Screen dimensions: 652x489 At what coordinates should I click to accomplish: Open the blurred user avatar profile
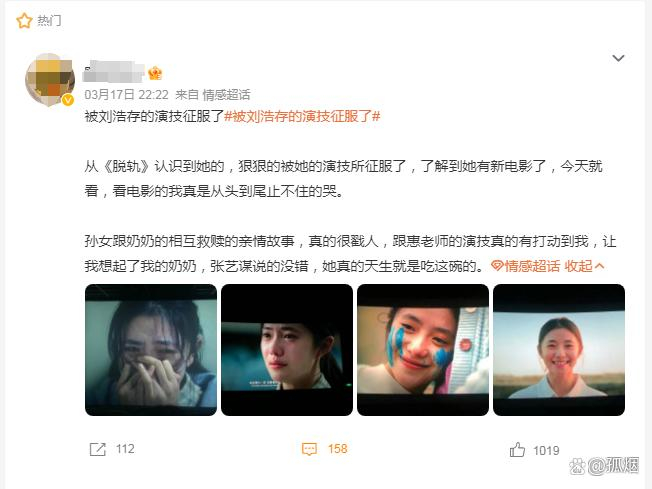coord(50,79)
